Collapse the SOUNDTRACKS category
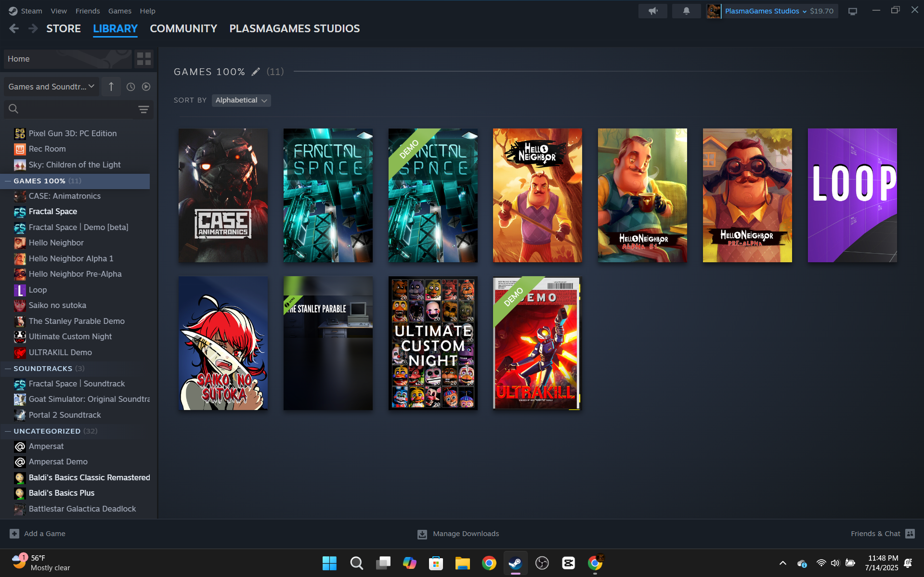924x577 pixels. (x=8, y=369)
